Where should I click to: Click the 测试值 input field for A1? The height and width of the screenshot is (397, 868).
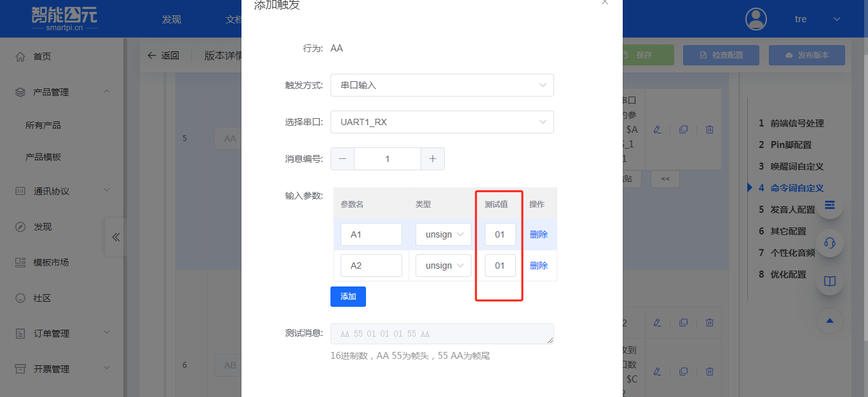pyautogui.click(x=500, y=234)
